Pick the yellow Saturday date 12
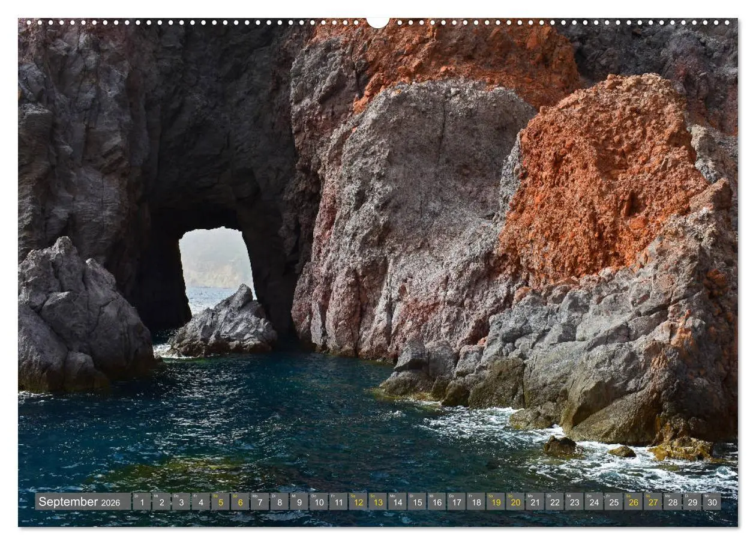This screenshot has height=545, width=756. click(x=358, y=502)
